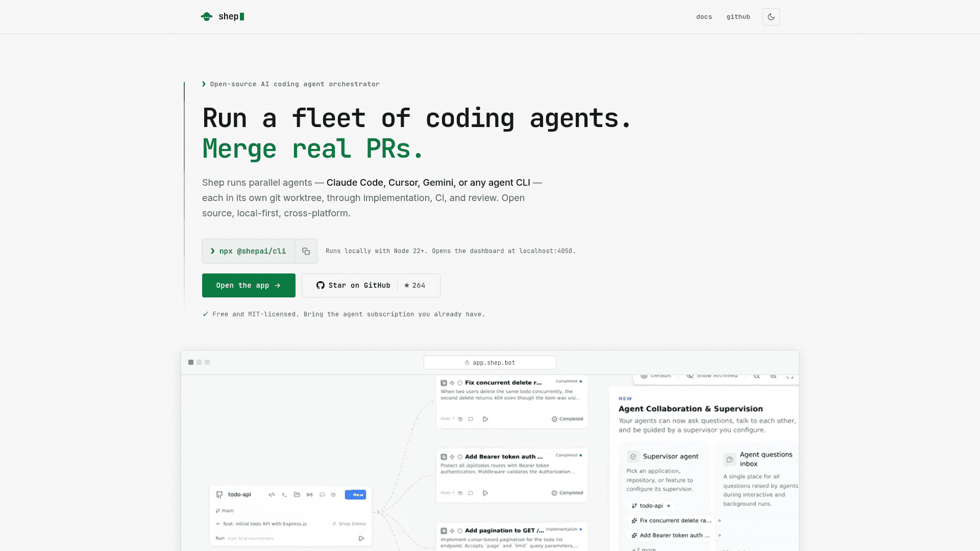Click chat icon on Add Bearer token card
This screenshot has height=551, width=980.
471,493
